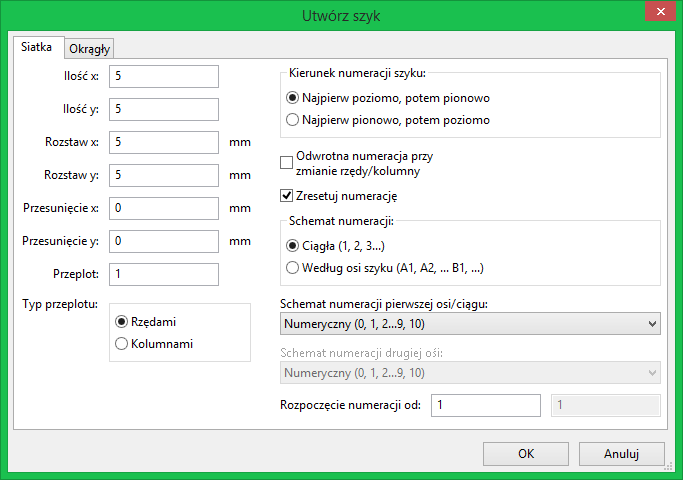Open the first axis numbering scheme dropdown
Image resolution: width=683 pixels, height=480 pixels.
pos(470,324)
